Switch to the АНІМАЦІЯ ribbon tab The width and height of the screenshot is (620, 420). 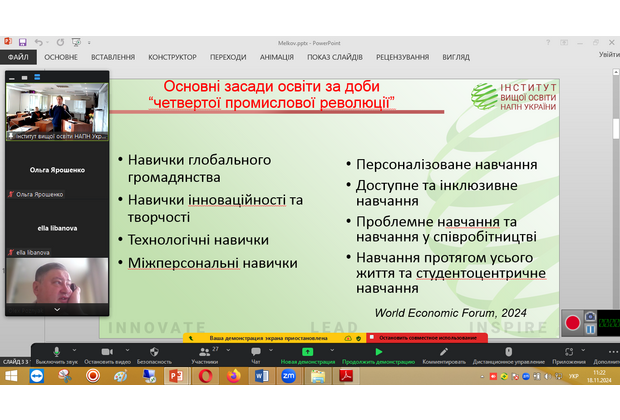(281, 57)
